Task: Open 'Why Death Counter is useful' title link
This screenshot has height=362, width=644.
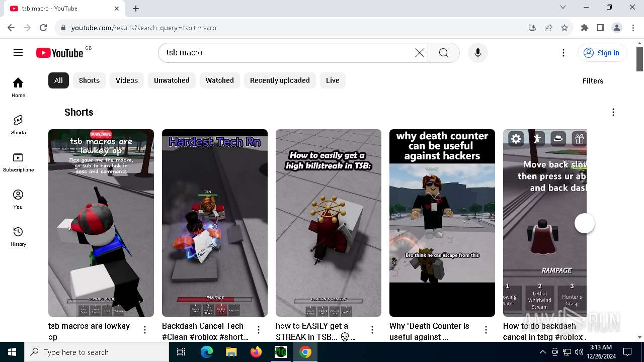Action: pyautogui.click(x=429, y=331)
